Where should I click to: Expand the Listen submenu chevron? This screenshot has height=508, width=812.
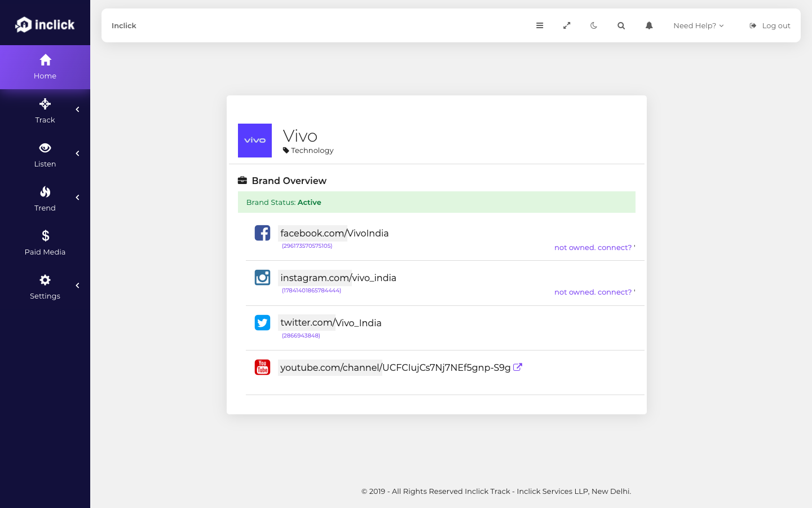[77, 154]
